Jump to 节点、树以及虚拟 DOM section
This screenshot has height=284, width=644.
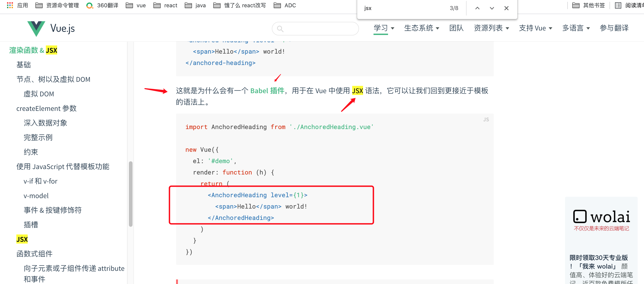pyautogui.click(x=53, y=79)
